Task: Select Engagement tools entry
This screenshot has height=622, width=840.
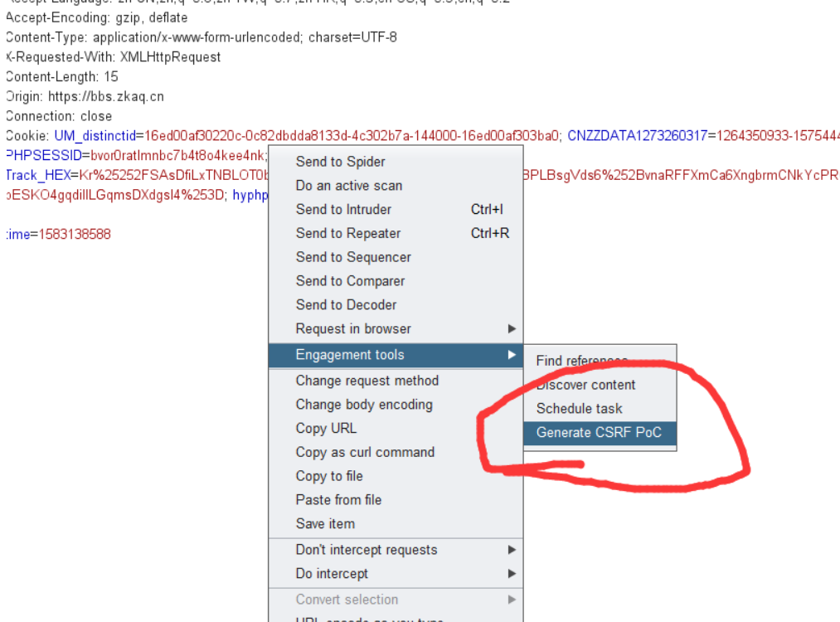Action: pyautogui.click(x=396, y=355)
